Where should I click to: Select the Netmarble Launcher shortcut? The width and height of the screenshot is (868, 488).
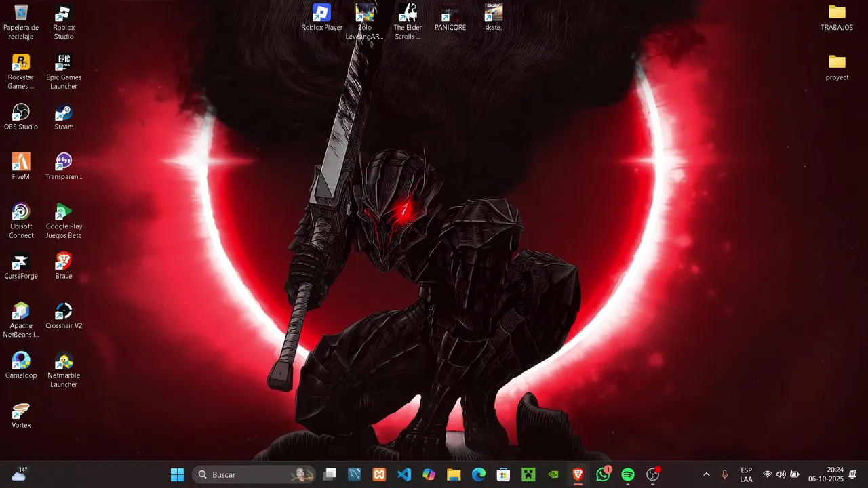[64, 369]
